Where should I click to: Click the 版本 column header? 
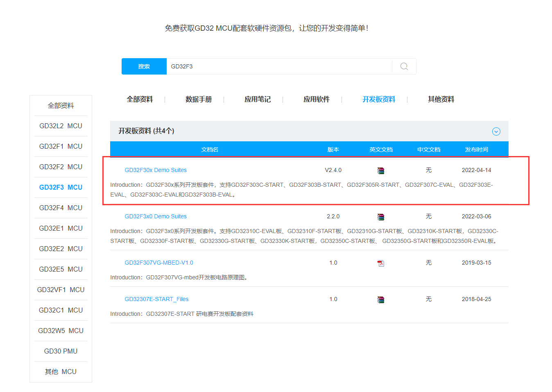pyautogui.click(x=333, y=150)
